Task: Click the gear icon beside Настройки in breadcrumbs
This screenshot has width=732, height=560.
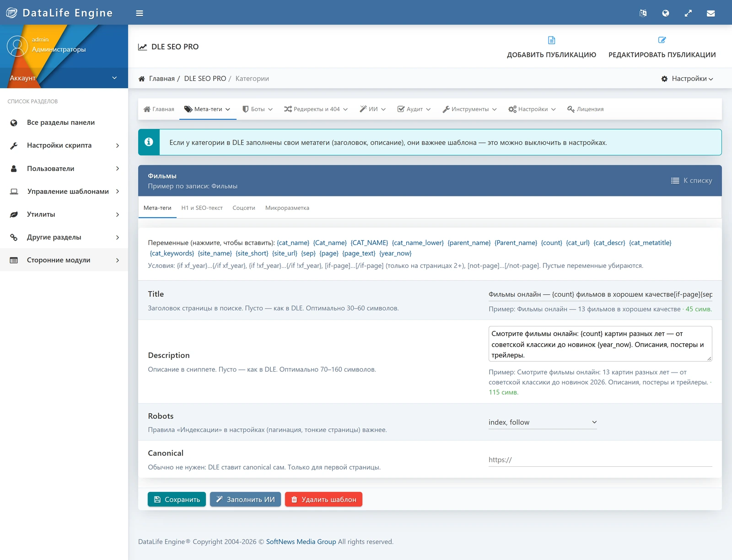Action: tap(664, 79)
